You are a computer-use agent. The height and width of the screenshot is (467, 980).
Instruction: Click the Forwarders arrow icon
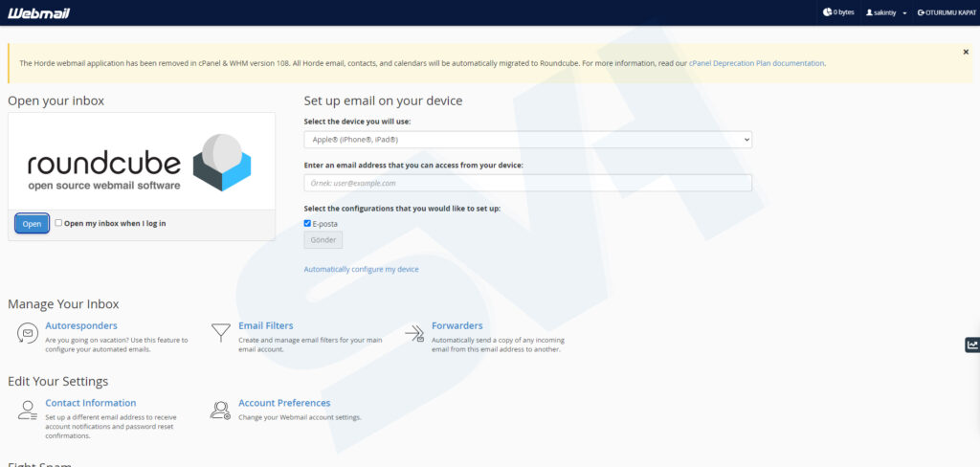(414, 333)
